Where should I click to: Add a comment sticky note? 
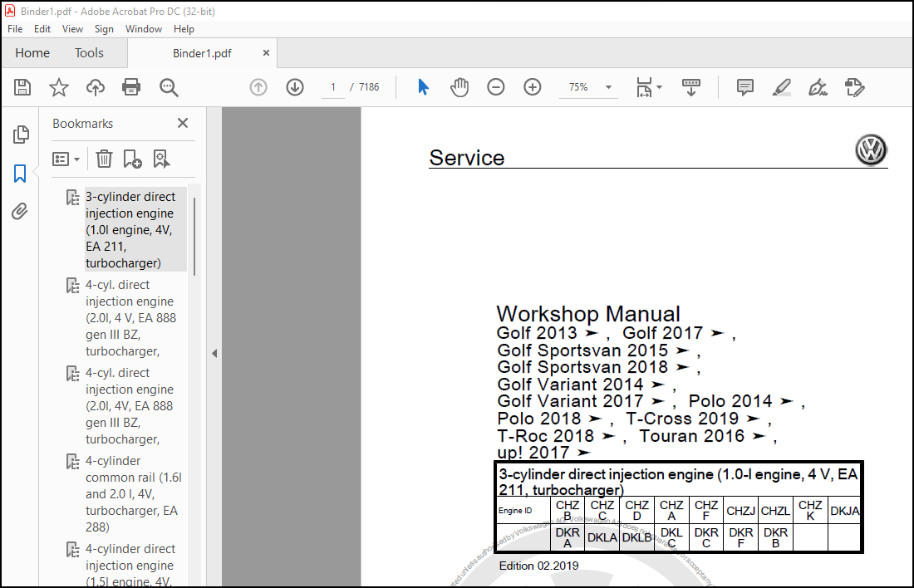click(745, 87)
